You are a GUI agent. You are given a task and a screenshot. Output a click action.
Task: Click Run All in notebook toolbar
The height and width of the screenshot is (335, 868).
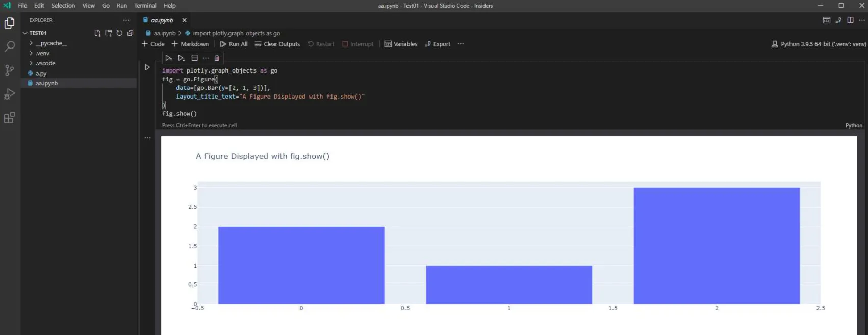pos(234,44)
